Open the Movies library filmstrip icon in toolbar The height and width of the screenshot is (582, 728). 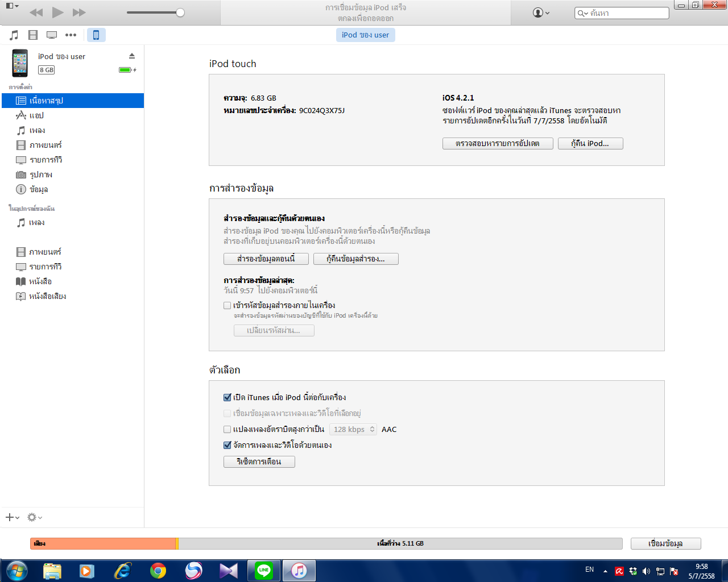click(33, 35)
